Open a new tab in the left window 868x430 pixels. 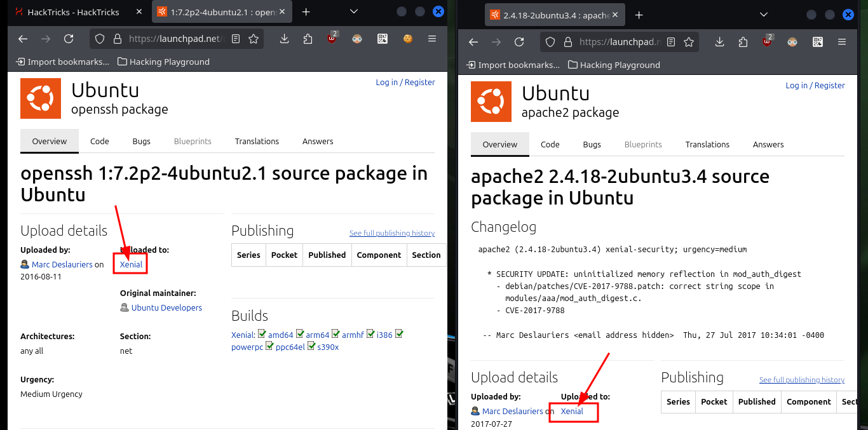pos(306,12)
